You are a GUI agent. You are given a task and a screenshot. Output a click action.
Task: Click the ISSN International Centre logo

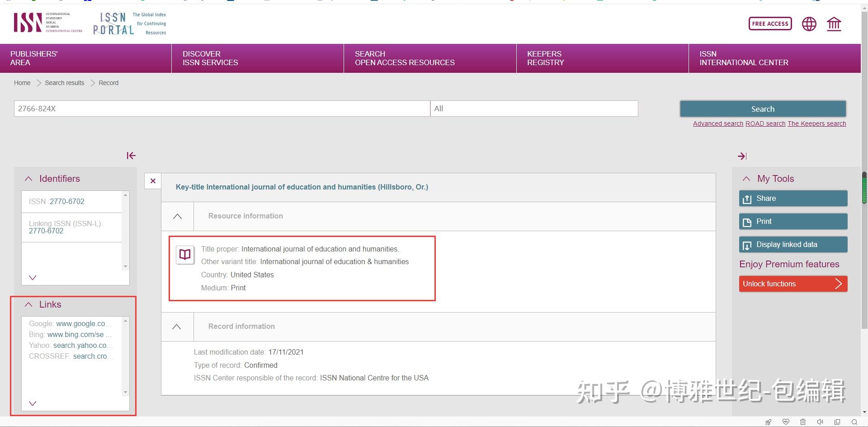pyautogui.click(x=48, y=23)
